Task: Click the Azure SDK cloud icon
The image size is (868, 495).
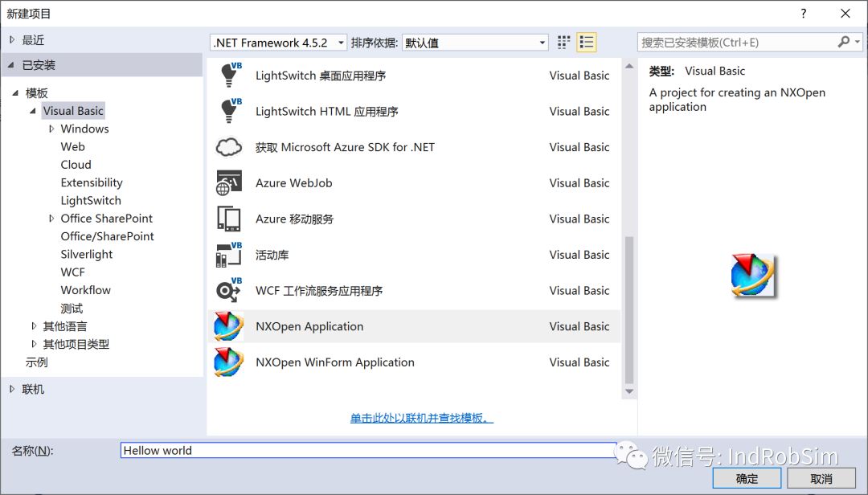Action: pyautogui.click(x=228, y=147)
